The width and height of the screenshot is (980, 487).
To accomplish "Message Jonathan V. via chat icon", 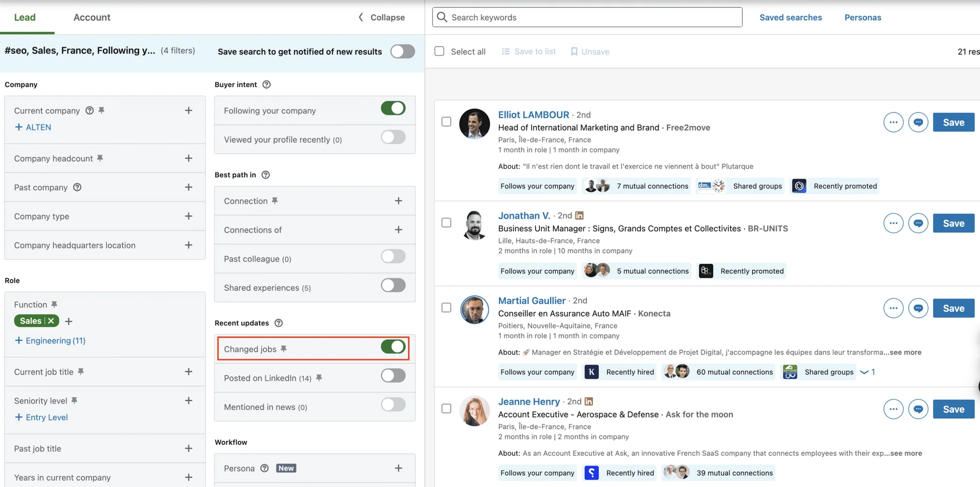I will point(918,224).
